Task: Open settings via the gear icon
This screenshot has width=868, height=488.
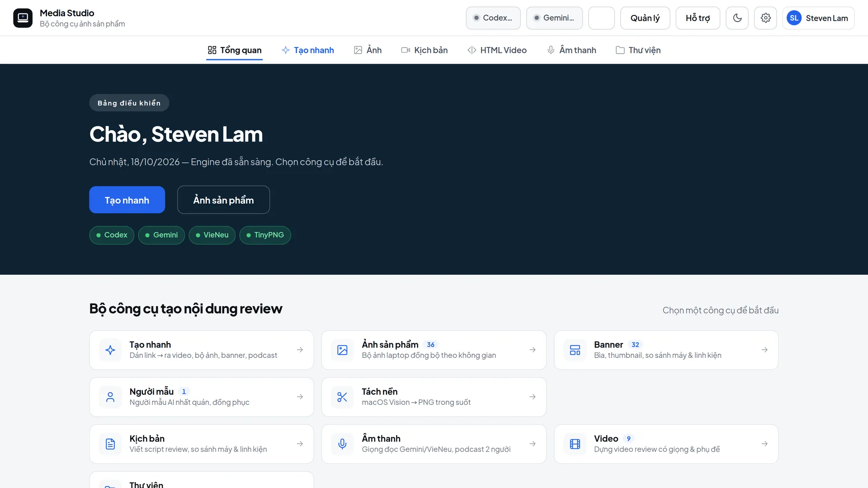Action: click(x=765, y=18)
